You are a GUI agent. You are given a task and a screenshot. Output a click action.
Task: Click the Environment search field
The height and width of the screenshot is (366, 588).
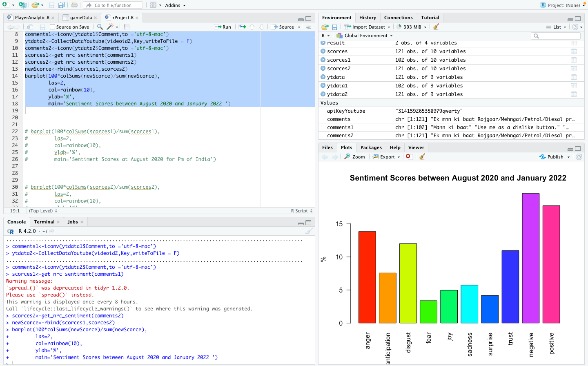556,36
